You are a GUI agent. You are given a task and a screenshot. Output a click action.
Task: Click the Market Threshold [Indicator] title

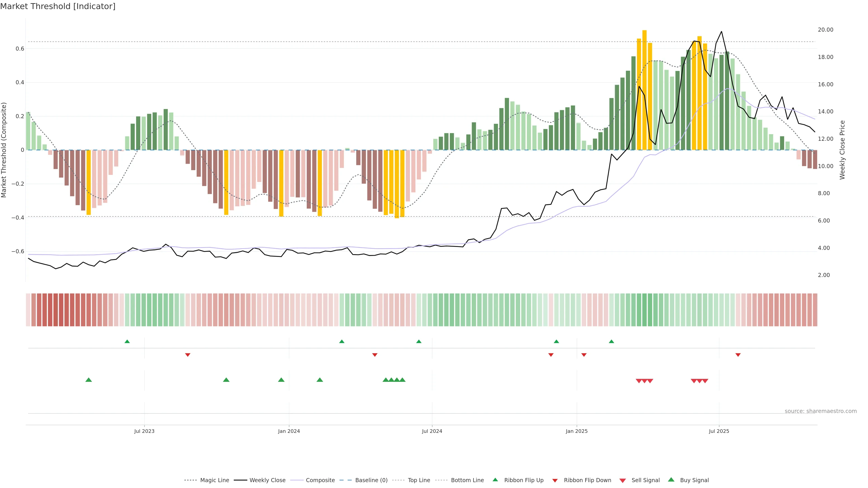[x=58, y=6]
